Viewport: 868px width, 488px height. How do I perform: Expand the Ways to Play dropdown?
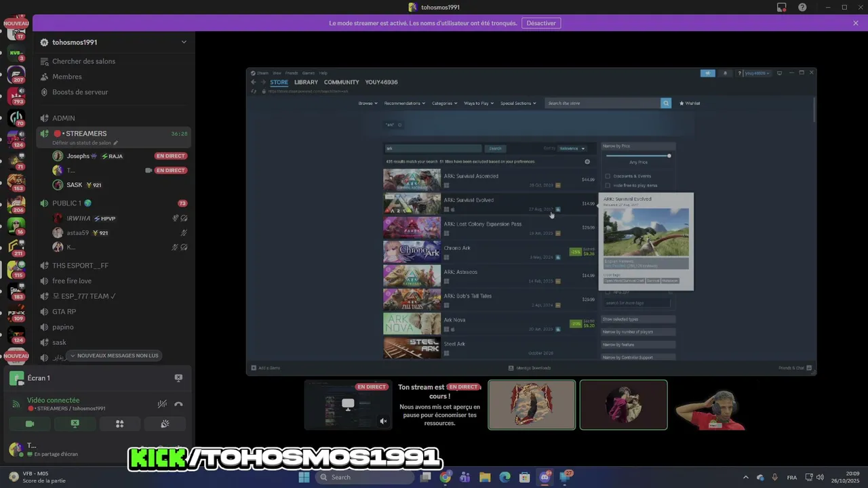point(479,103)
